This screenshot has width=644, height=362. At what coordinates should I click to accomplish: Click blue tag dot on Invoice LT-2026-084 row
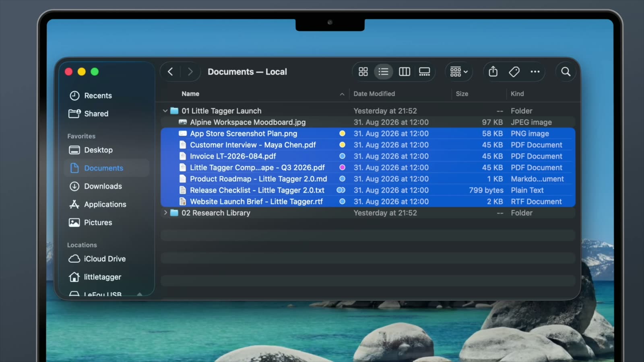pos(342,156)
